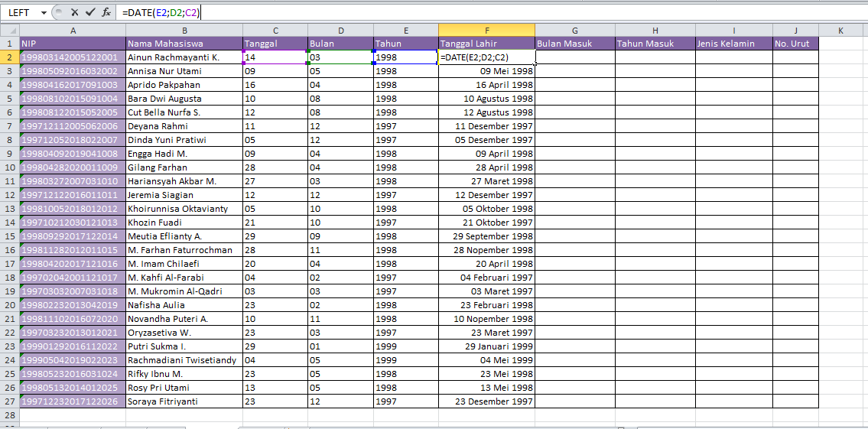Select column B header
Screen dimensions: 868x429
coord(184,31)
